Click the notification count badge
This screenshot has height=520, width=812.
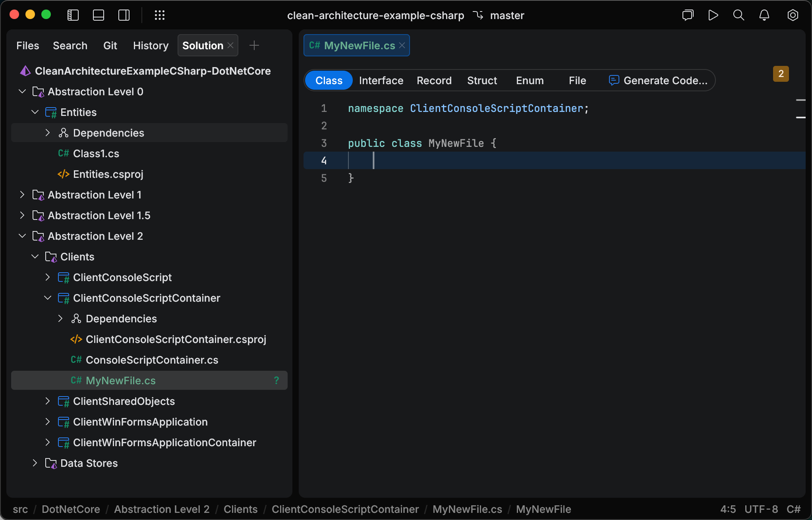point(781,74)
